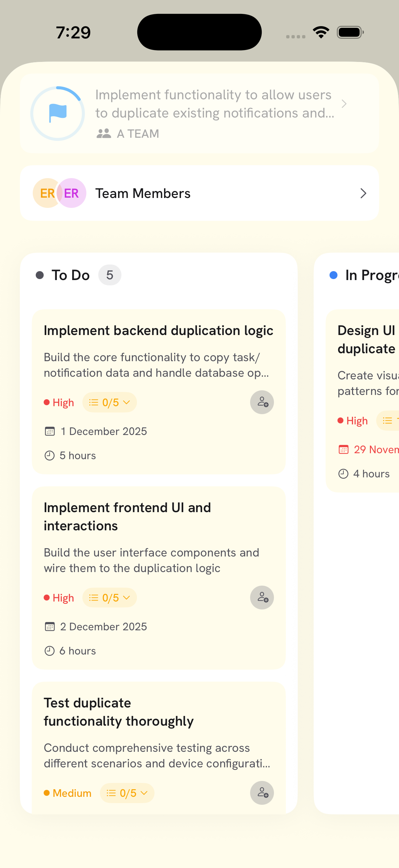Image resolution: width=399 pixels, height=868 pixels.
Task: Tap assign person icon on Test duplicate task
Action: point(262,793)
